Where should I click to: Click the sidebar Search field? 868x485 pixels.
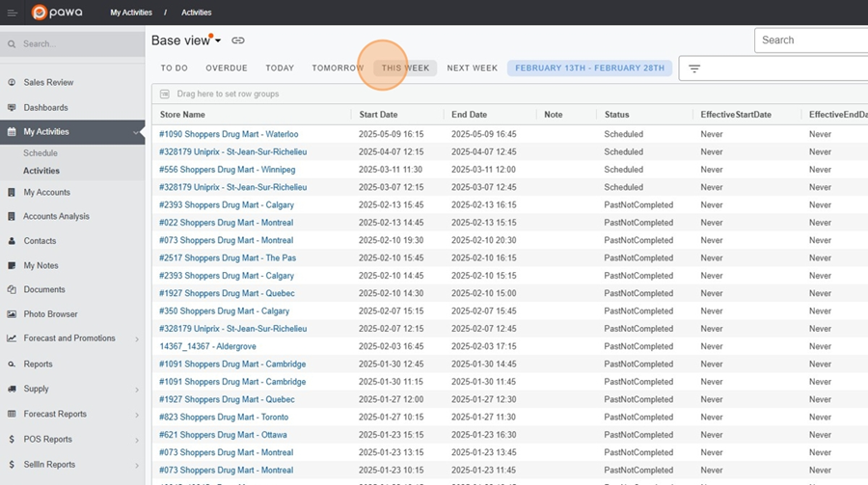pyautogui.click(x=77, y=44)
